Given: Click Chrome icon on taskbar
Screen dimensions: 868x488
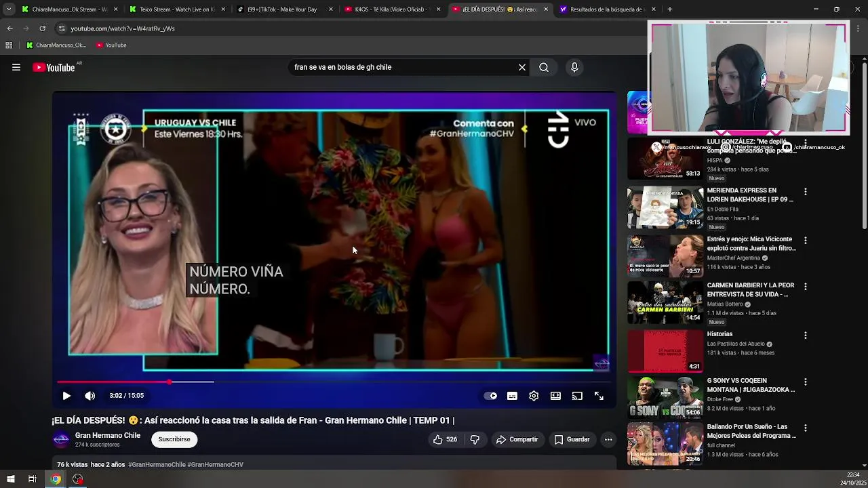Looking at the screenshot, I should (x=56, y=479).
